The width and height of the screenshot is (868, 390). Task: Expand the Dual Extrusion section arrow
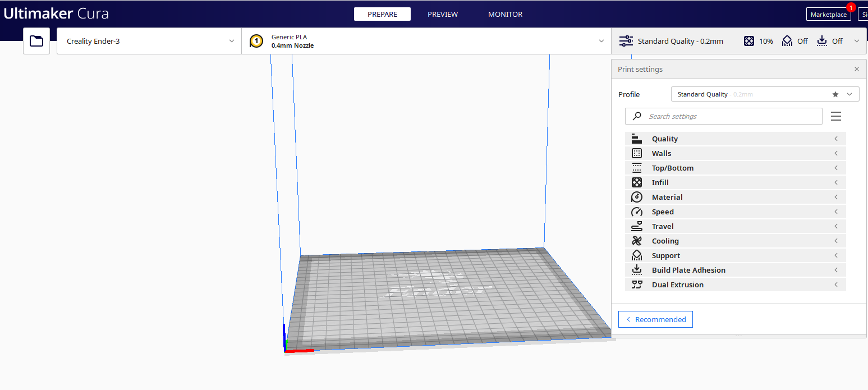click(x=836, y=285)
